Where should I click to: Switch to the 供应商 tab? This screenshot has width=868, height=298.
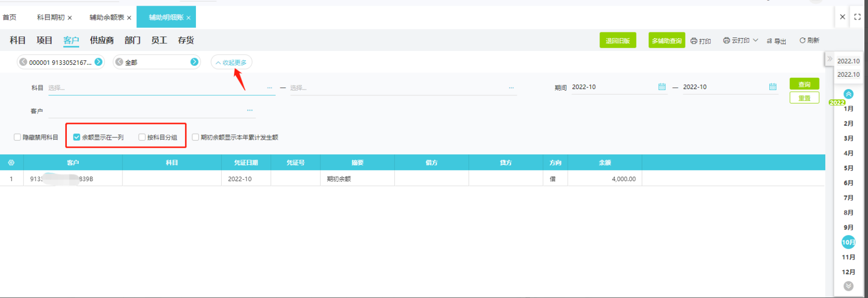(x=102, y=40)
